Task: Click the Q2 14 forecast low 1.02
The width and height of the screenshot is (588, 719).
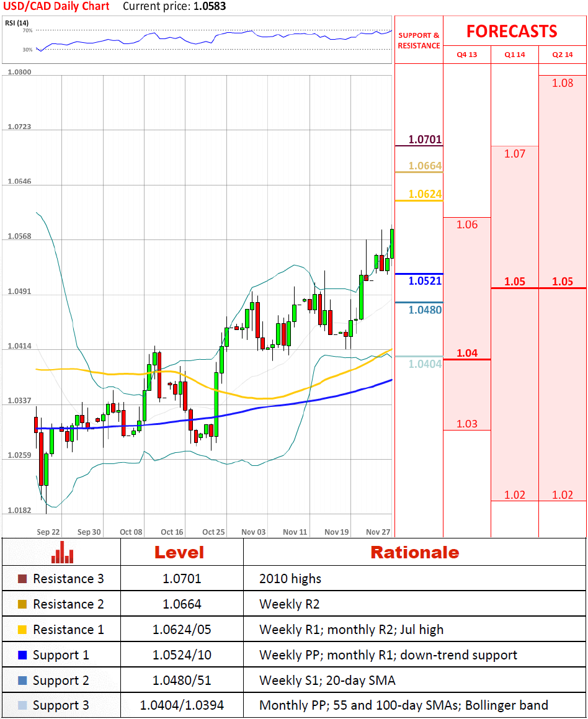Action: point(563,495)
